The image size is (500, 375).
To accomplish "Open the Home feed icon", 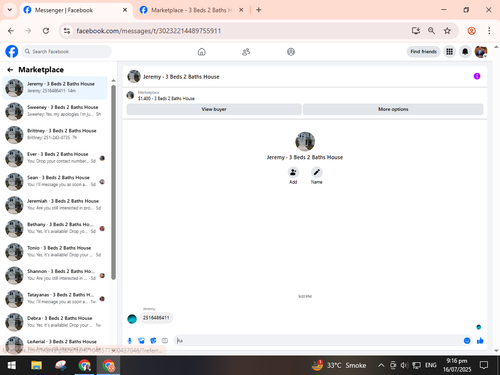I will click(202, 52).
